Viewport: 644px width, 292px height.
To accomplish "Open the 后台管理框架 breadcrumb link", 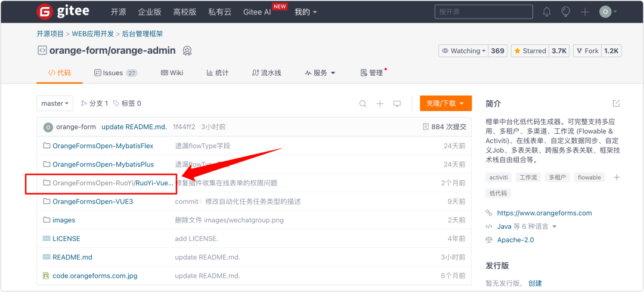I will pos(142,33).
